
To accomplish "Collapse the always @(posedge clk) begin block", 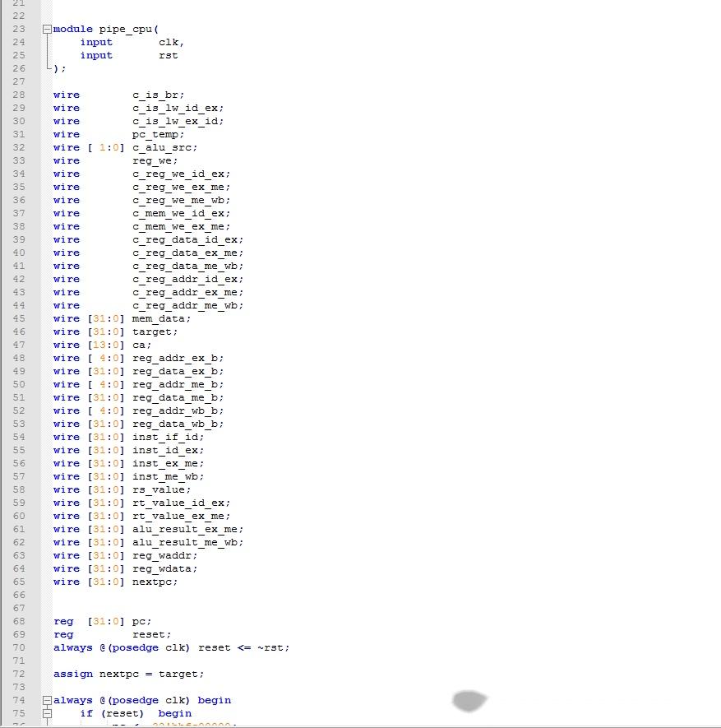I will click(x=46, y=700).
